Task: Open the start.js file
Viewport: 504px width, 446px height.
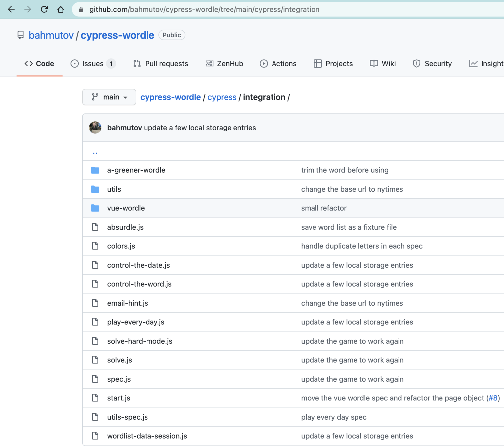Action: [119, 398]
